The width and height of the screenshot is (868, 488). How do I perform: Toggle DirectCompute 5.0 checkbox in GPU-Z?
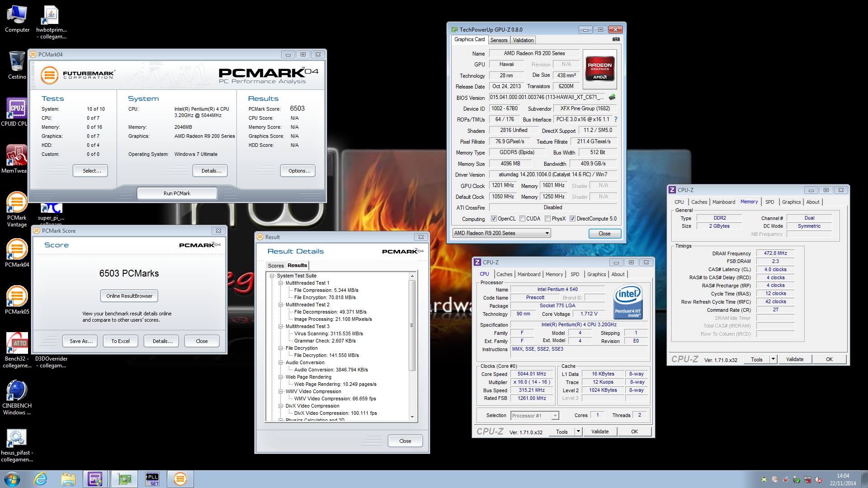coord(572,219)
